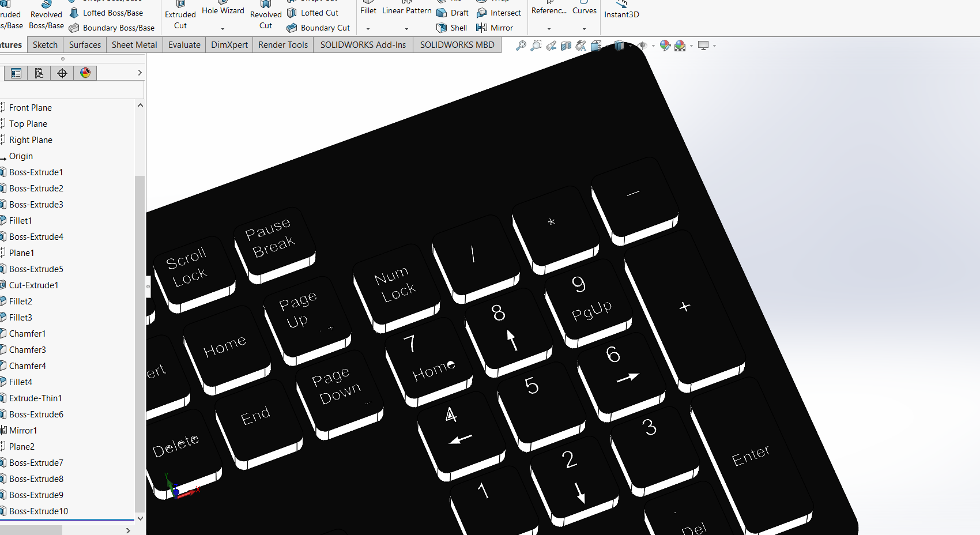The image size is (980, 535).
Task: Click the Draft tool icon
Action: click(442, 13)
